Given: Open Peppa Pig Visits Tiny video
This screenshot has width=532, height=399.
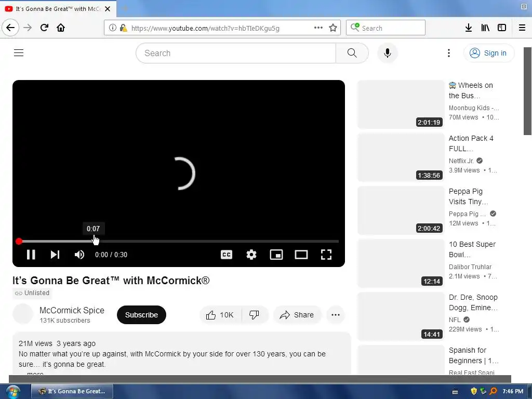Looking at the screenshot, I should (x=469, y=196).
